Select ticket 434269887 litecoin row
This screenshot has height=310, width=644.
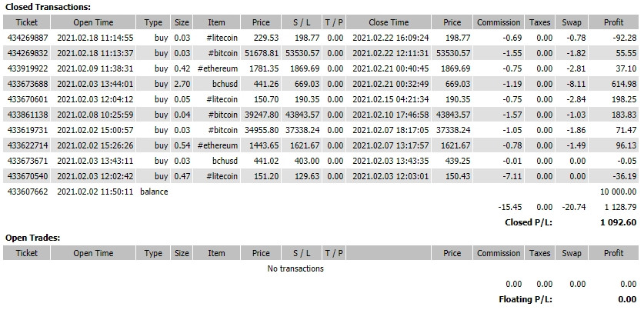pos(321,38)
